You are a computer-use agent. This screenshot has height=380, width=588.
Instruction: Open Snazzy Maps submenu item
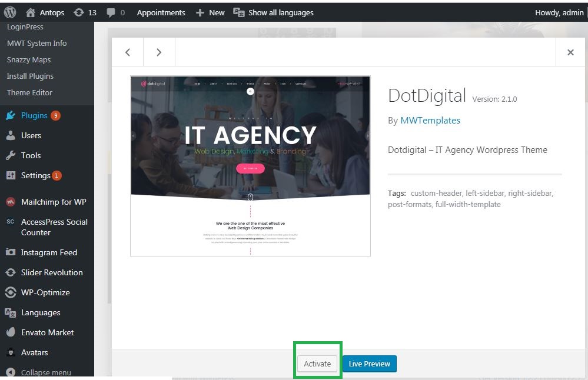click(28, 59)
